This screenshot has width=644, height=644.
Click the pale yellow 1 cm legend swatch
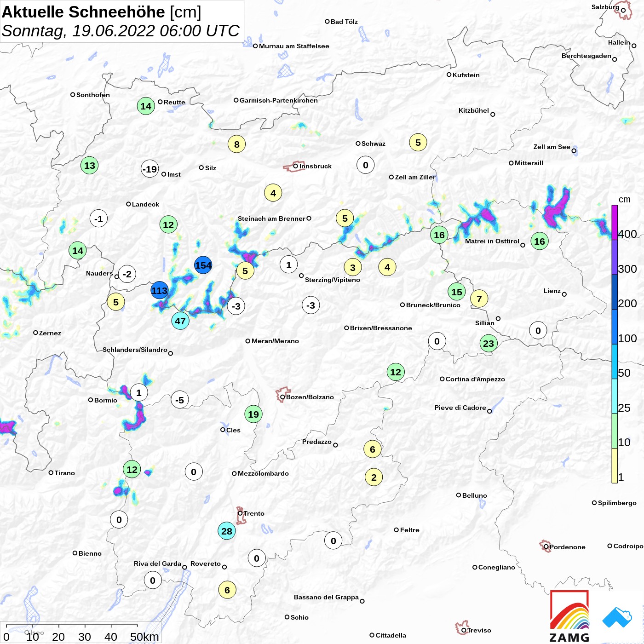pos(615,466)
